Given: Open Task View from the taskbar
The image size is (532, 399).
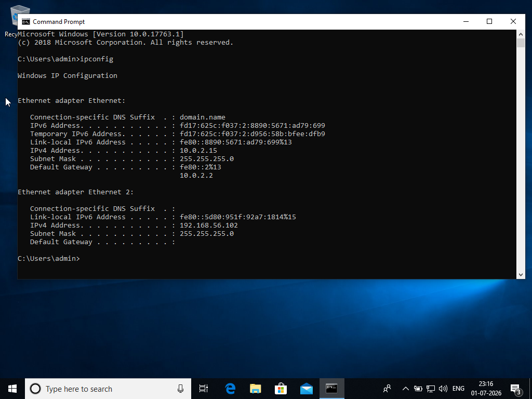Looking at the screenshot, I should tap(204, 389).
